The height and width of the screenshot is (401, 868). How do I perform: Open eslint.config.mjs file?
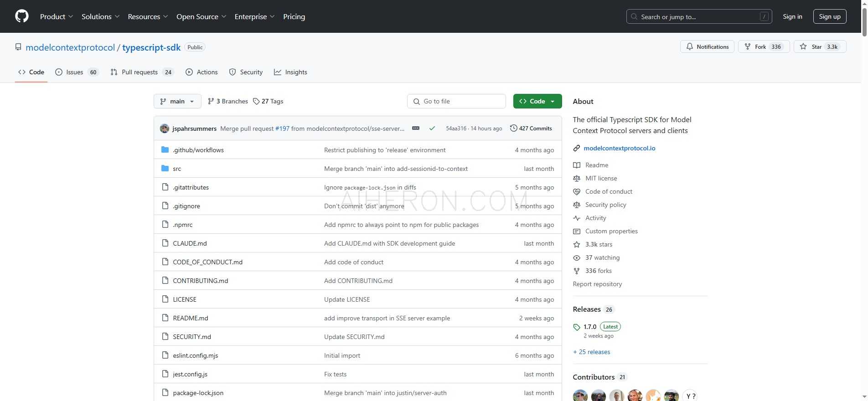coord(196,355)
